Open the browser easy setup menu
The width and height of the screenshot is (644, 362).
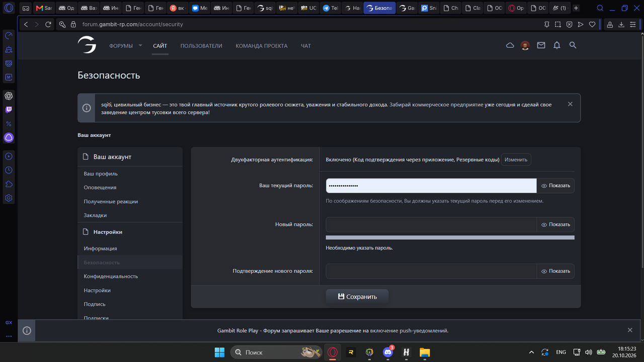pyautogui.click(x=633, y=24)
